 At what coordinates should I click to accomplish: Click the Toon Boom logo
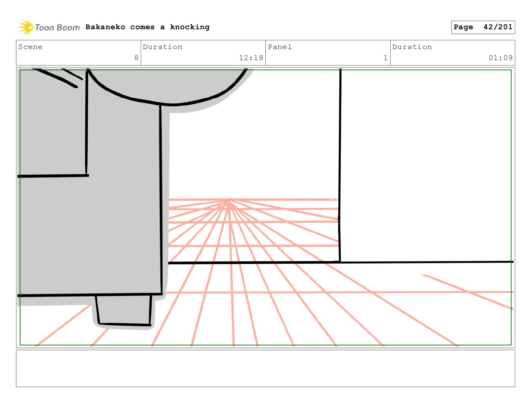coord(49,27)
